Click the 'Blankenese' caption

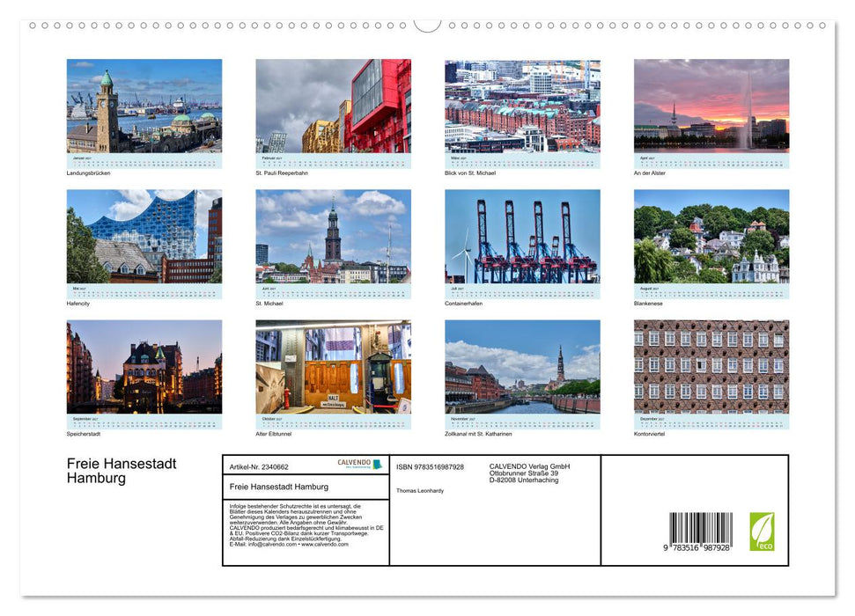coord(648,304)
